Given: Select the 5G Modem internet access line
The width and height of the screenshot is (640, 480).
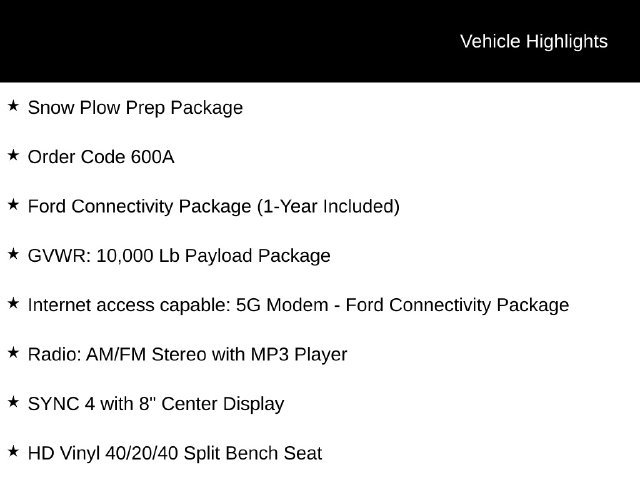Looking at the screenshot, I should [298, 305].
